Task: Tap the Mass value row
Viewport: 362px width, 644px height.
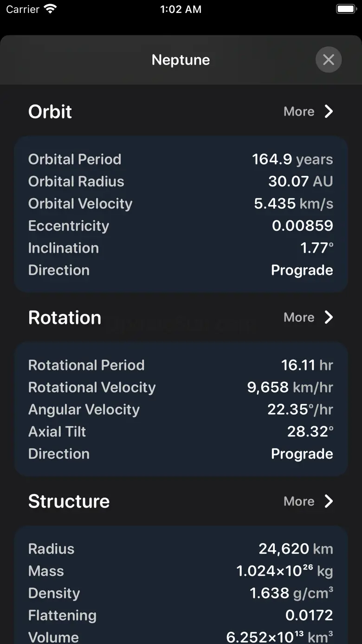Action: tap(181, 571)
